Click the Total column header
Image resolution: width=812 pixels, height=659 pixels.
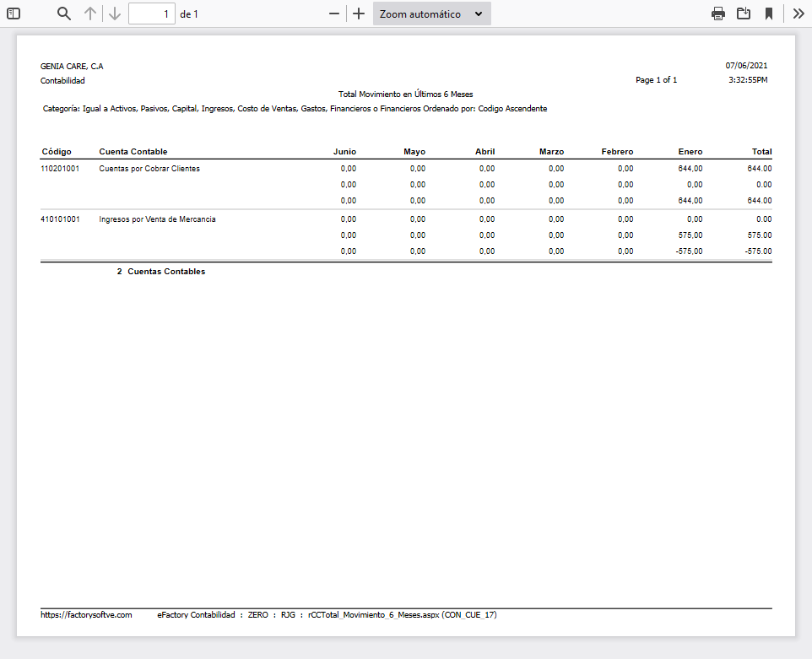pos(761,152)
